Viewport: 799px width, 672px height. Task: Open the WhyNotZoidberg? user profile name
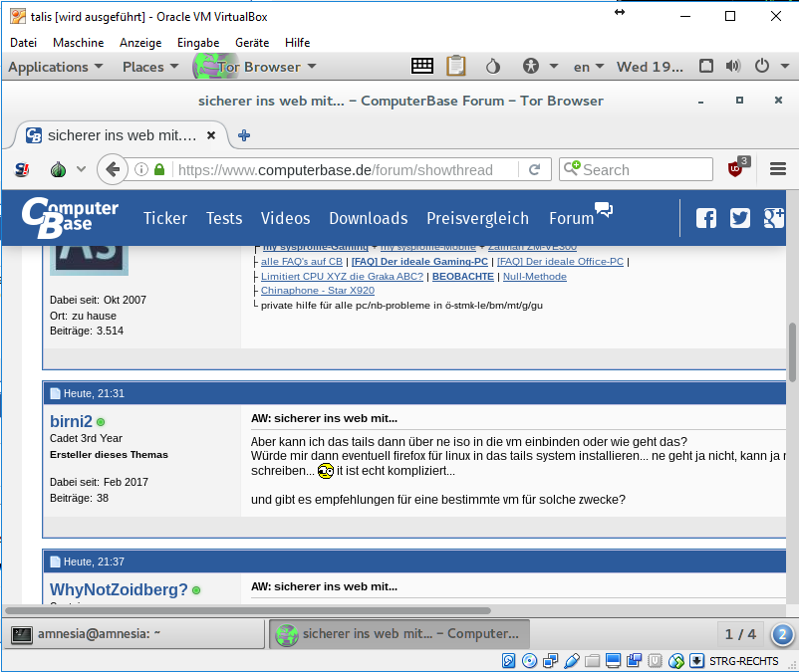coord(119,589)
